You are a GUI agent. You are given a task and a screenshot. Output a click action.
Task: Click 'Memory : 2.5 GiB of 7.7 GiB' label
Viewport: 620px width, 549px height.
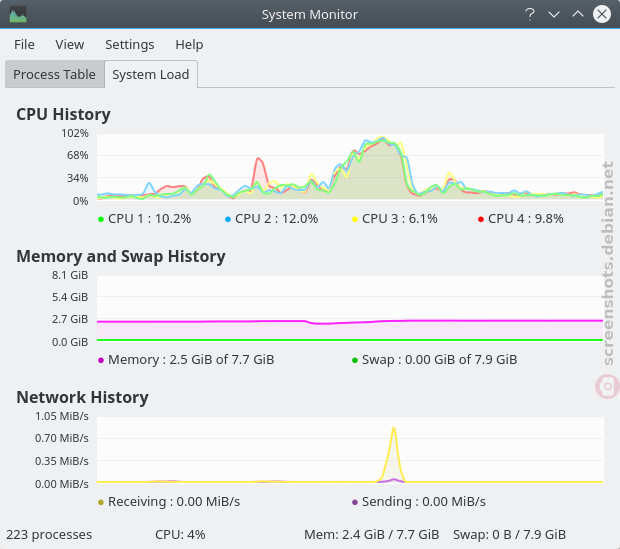[191, 360]
